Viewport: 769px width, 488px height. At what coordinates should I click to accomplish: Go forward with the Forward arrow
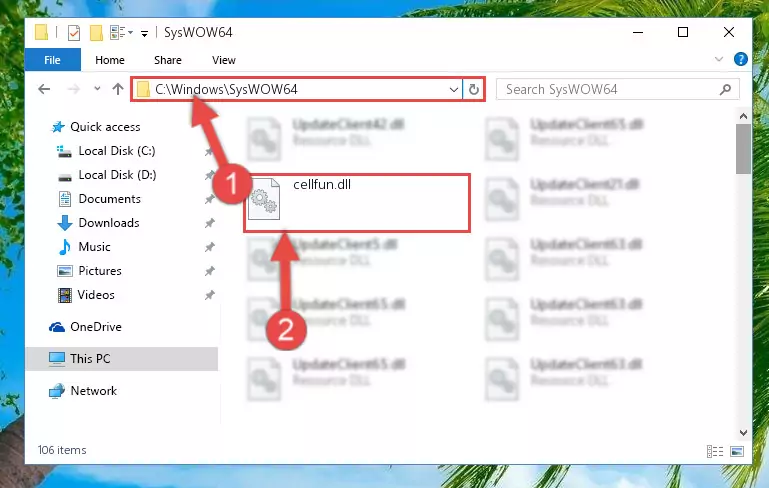[x=74, y=89]
